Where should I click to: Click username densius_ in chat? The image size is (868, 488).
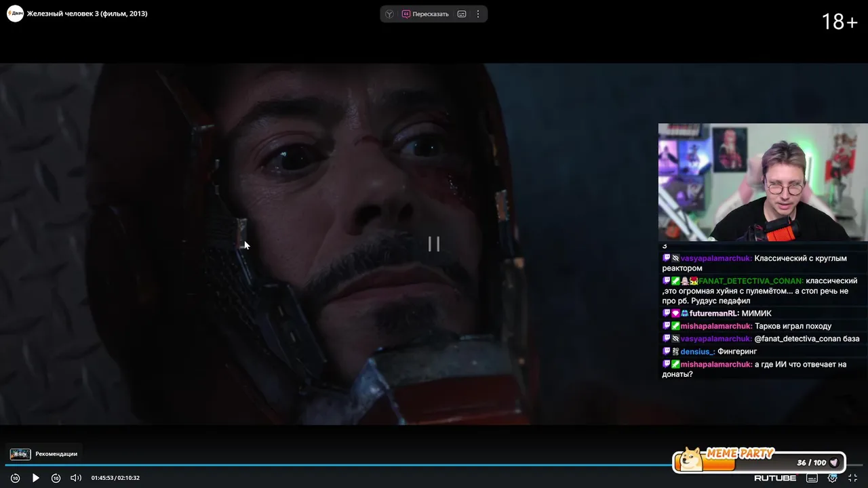(x=698, y=351)
